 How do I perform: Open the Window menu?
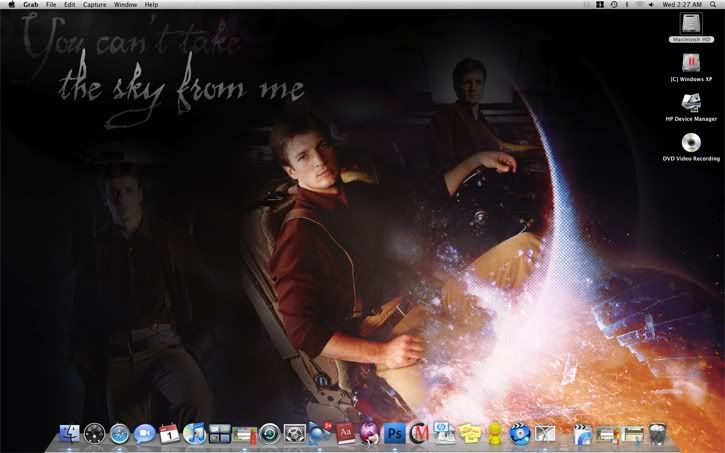click(x=125, y=5)
